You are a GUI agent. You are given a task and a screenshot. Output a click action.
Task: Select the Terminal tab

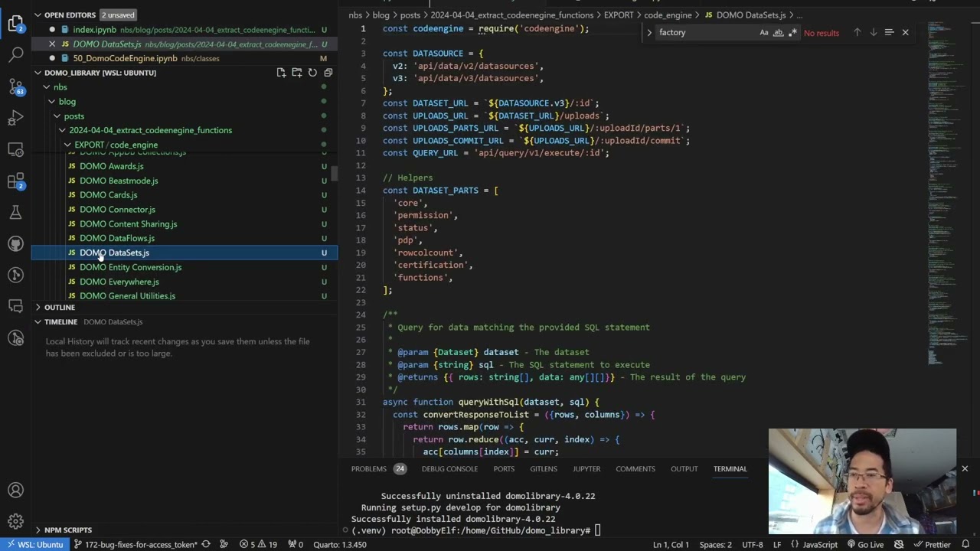click(x=730, y=468)
